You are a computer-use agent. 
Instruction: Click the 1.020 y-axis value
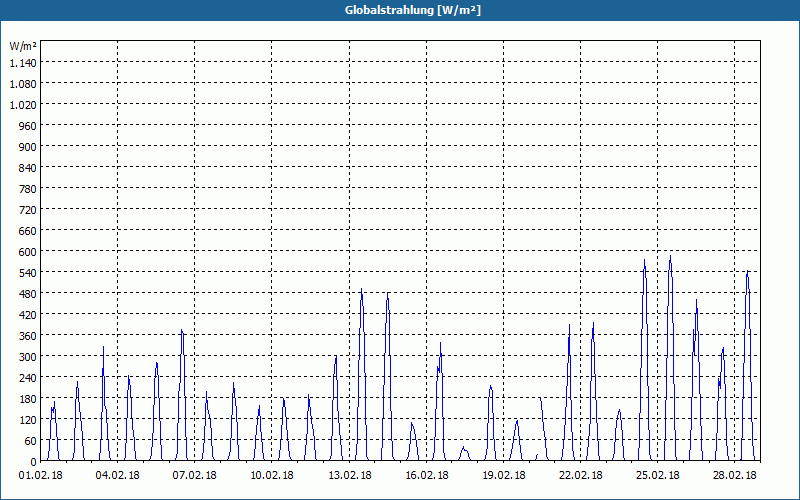23,105
